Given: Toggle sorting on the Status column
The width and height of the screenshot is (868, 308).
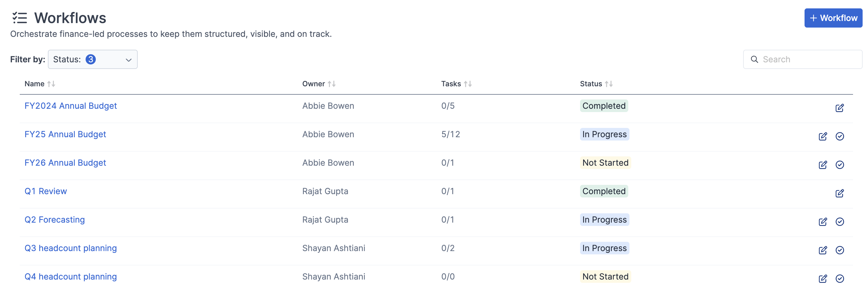Looking at the screenshot, I should pyautogui.click(x=609, y=84).
